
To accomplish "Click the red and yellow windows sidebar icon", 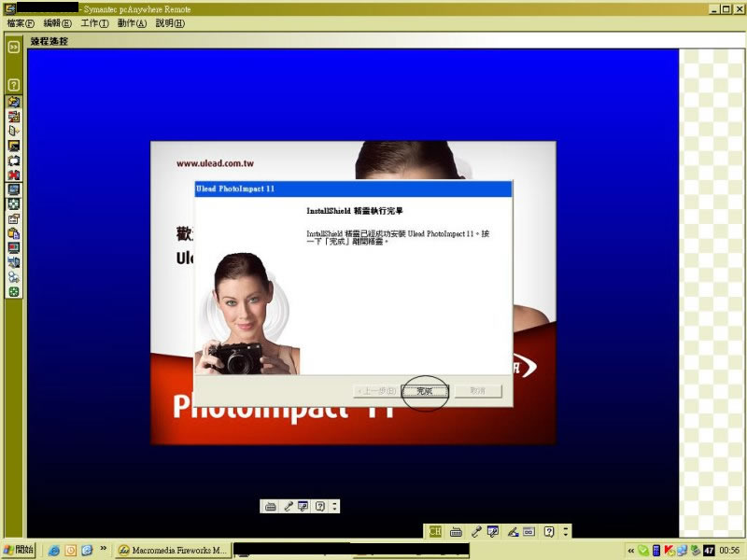I will point(14,117).
